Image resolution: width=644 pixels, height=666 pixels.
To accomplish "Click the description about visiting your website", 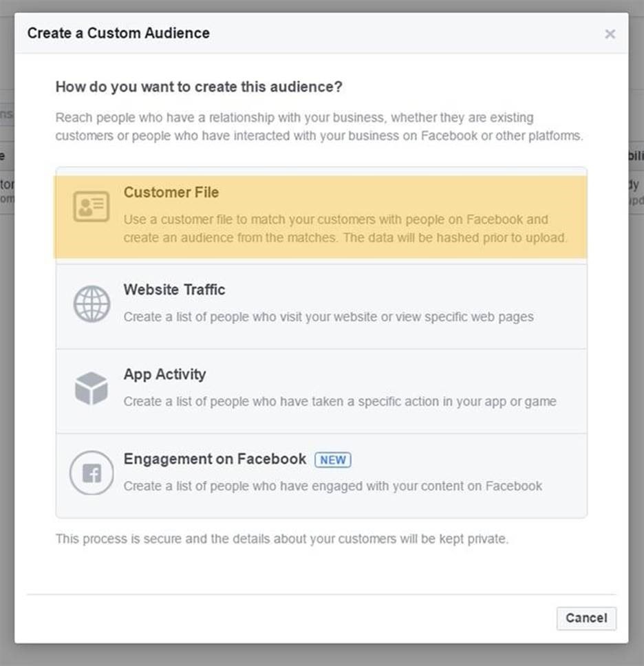I will tap(329, 317).
